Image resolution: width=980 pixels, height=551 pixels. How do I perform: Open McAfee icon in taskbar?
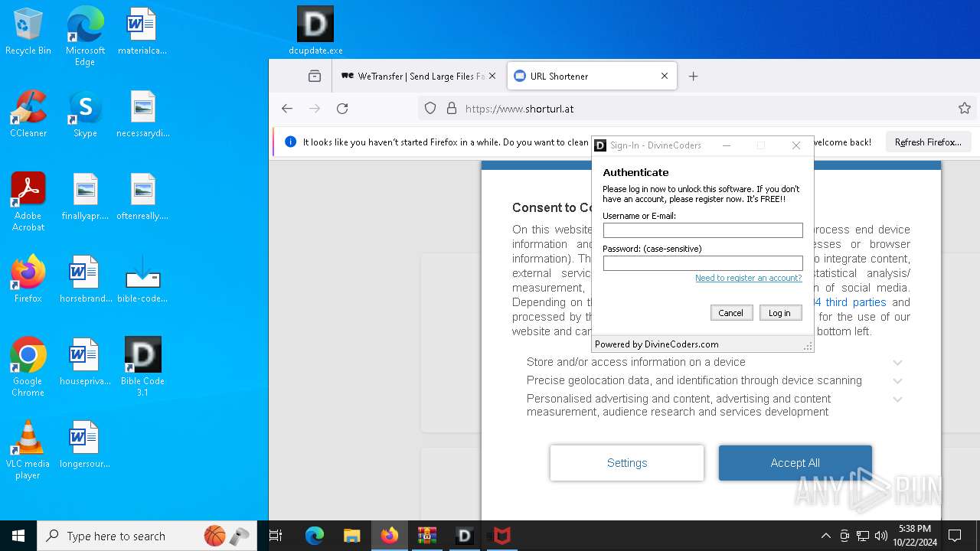click(501, 536)
